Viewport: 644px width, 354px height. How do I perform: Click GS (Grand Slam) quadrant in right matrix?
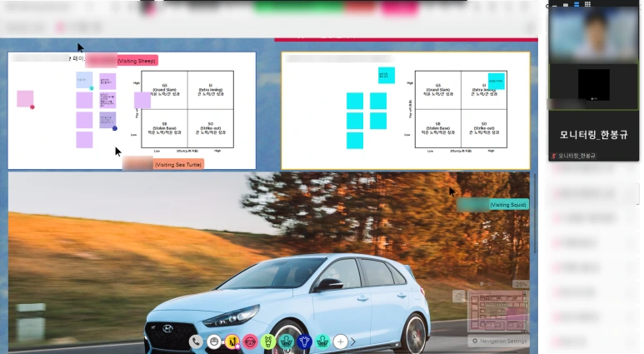coord(438,90)
